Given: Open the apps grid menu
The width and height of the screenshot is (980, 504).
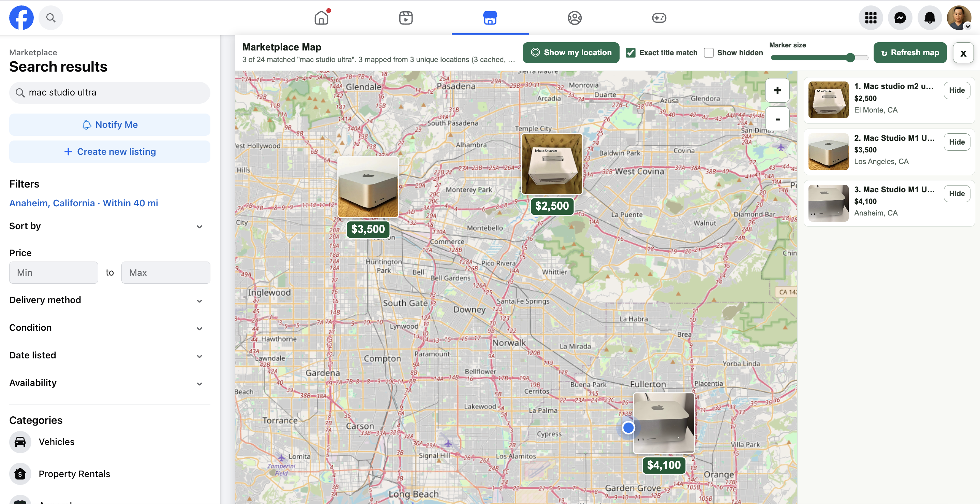Looking at the screenshot, I should tap(871, 17).
